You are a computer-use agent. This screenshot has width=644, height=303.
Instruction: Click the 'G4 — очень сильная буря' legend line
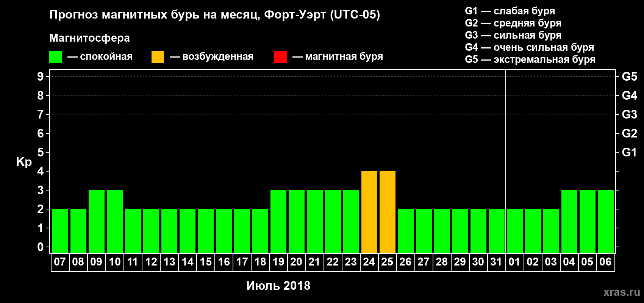pyautogui.click(x=530, y=47)
